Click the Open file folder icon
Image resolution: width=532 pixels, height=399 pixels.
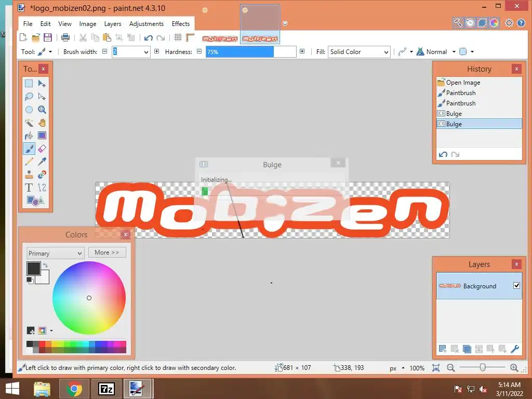point(36,37)
